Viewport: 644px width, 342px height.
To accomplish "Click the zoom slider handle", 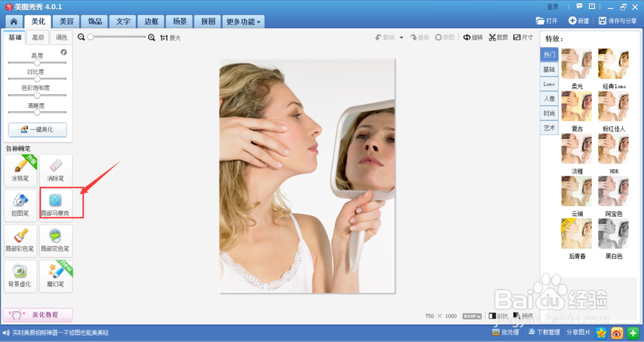I will (x=90, y=37).
